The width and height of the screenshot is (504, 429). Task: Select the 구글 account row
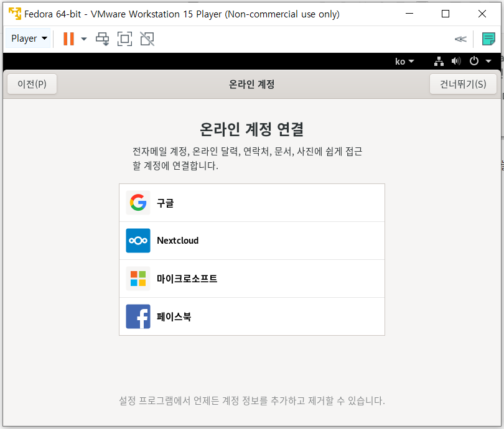(251, 203)
